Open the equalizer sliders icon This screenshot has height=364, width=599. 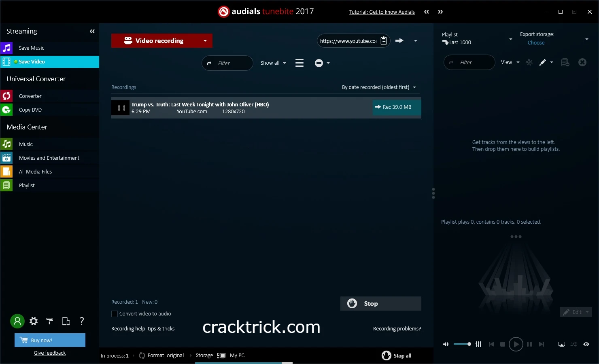[478, 344]
